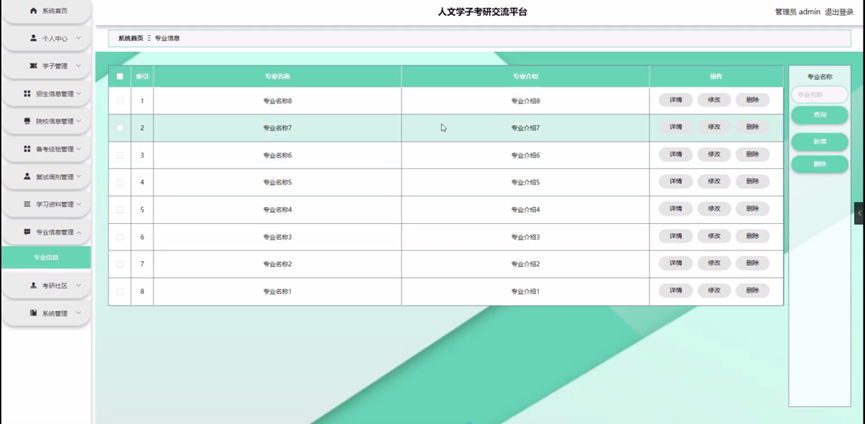Viewport: 865px width, 424px height.
Task: Click the 新增 add button
Action: pos(820,142)
